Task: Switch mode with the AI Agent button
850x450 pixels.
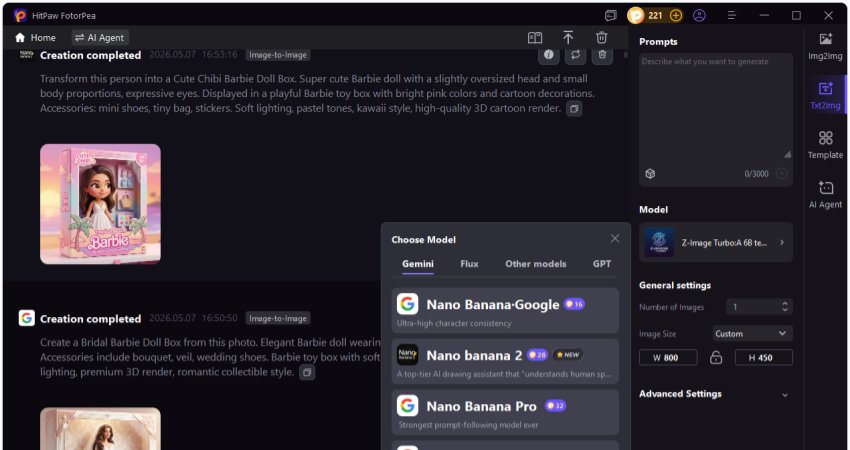Action: pos(100,37)
